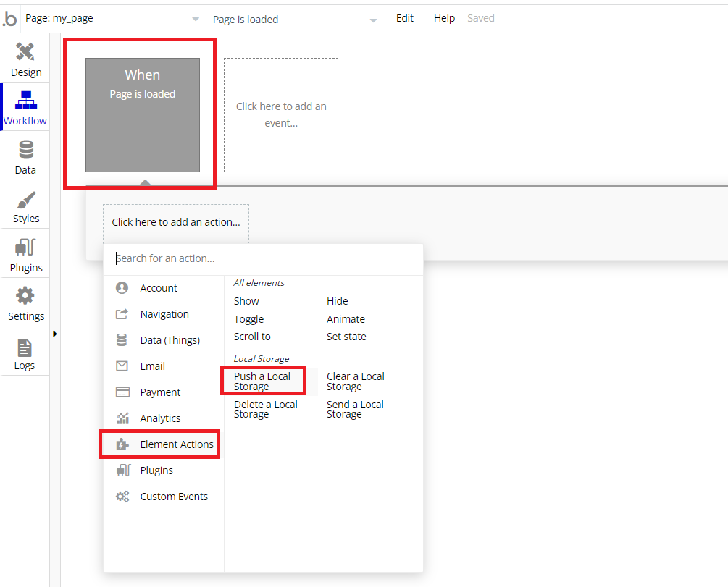Select the Account category icon
The width and height of the screenshot is (728, 587).
[x=122, y=287]
